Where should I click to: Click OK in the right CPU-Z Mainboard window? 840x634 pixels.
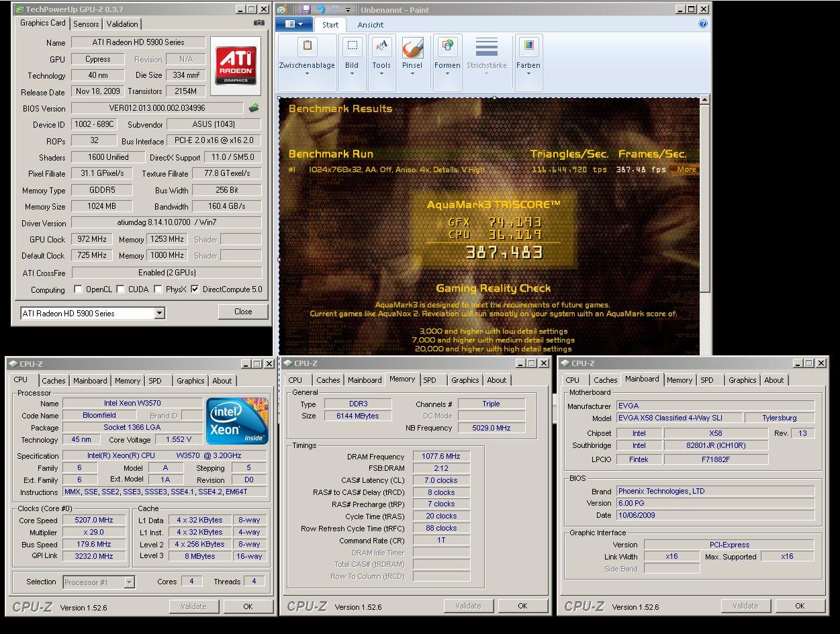(800, 606)
